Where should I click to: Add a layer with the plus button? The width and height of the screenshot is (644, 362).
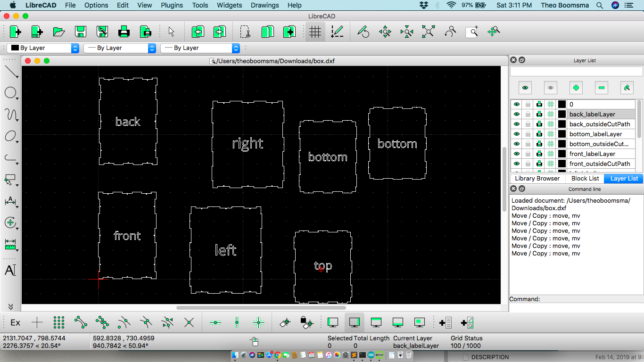(x=576, y=88)
